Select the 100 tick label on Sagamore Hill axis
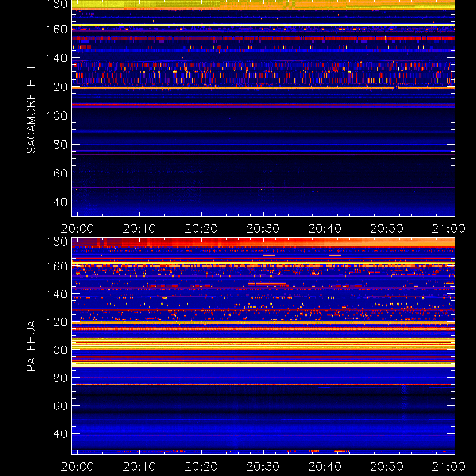Viewport: 476px width, 476px height. 57,115
